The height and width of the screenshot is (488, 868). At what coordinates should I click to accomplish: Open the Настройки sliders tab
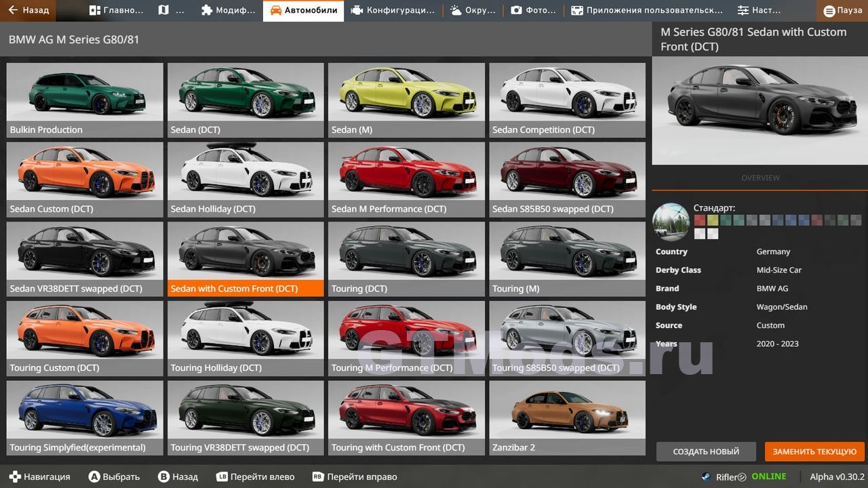759,10
